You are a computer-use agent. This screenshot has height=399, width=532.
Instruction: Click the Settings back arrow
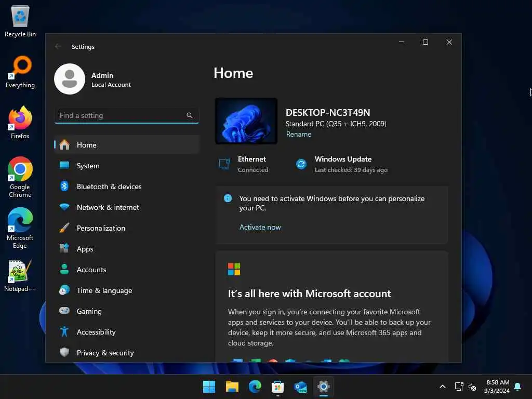pos(58,46)
